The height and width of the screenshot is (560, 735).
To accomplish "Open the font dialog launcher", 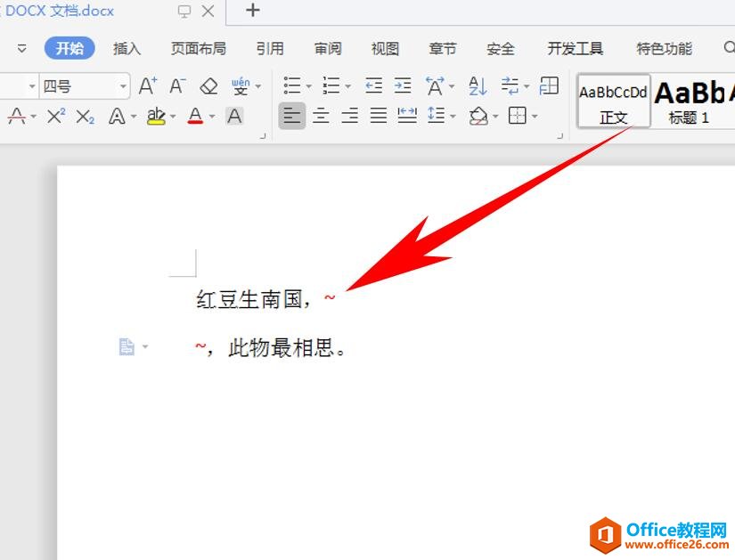I will tap(263, 136).
